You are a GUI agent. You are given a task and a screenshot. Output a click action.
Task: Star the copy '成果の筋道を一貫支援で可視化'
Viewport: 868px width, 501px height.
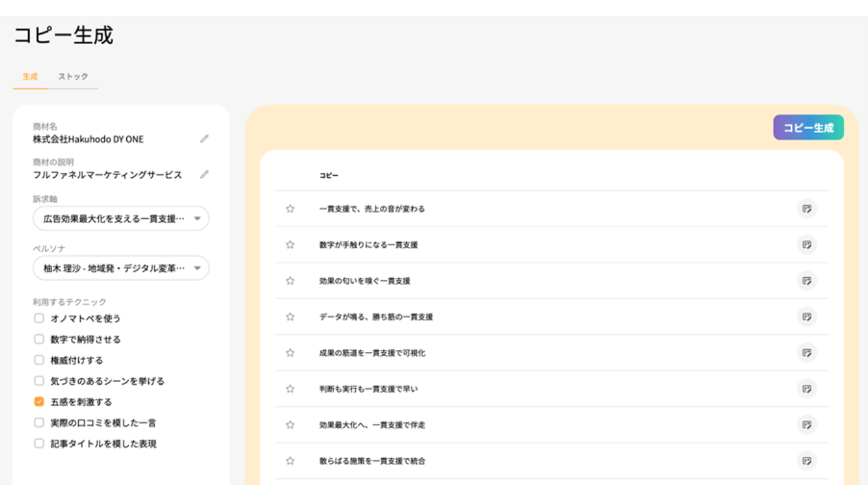[x=290, y=353]
